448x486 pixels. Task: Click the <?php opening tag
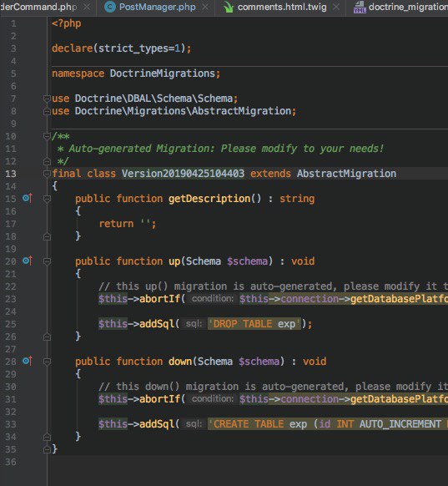pyautogui.click(x=67, y=23)
